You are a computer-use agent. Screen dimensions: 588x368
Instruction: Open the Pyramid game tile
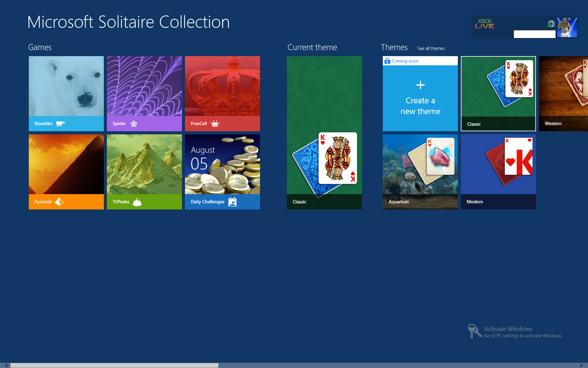point(66,172)
